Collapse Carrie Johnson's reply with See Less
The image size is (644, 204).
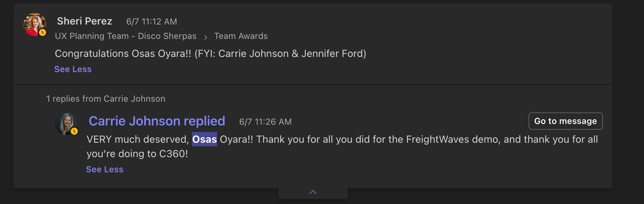point(105,169)
